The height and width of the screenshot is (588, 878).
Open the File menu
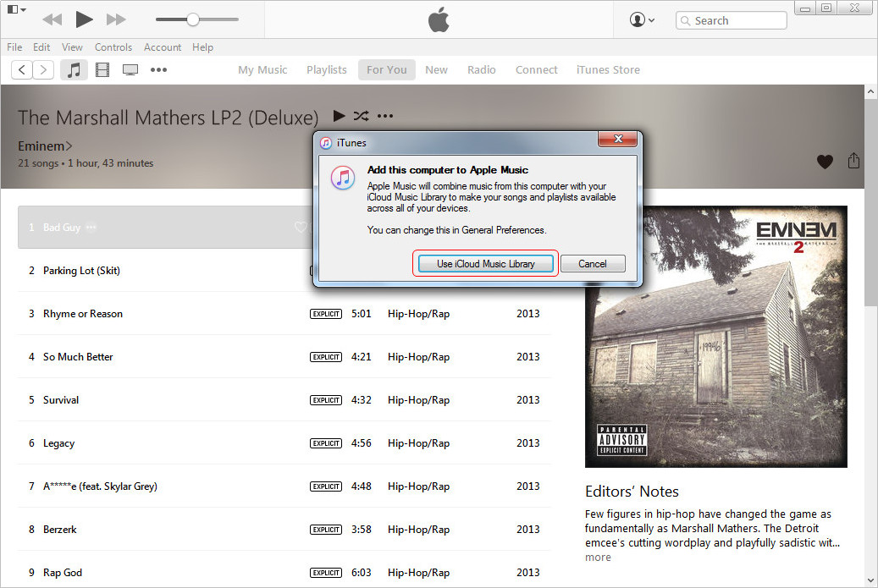tap(14, 47)
